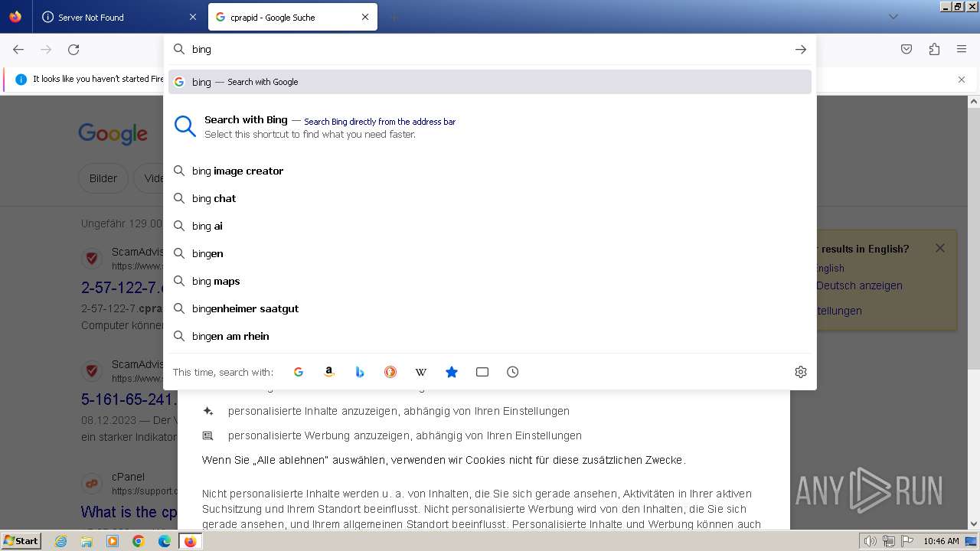
Task: Open the Extensions puzzle icon
Action: click(934, 49)
